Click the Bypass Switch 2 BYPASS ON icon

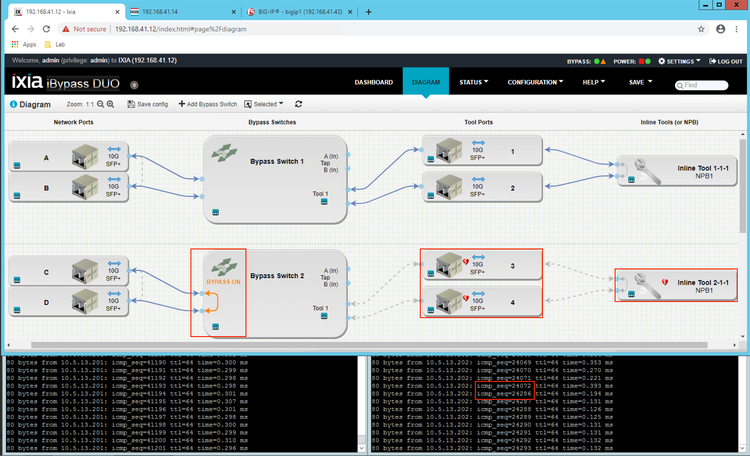pyautogui.click(x=224, y=269)
